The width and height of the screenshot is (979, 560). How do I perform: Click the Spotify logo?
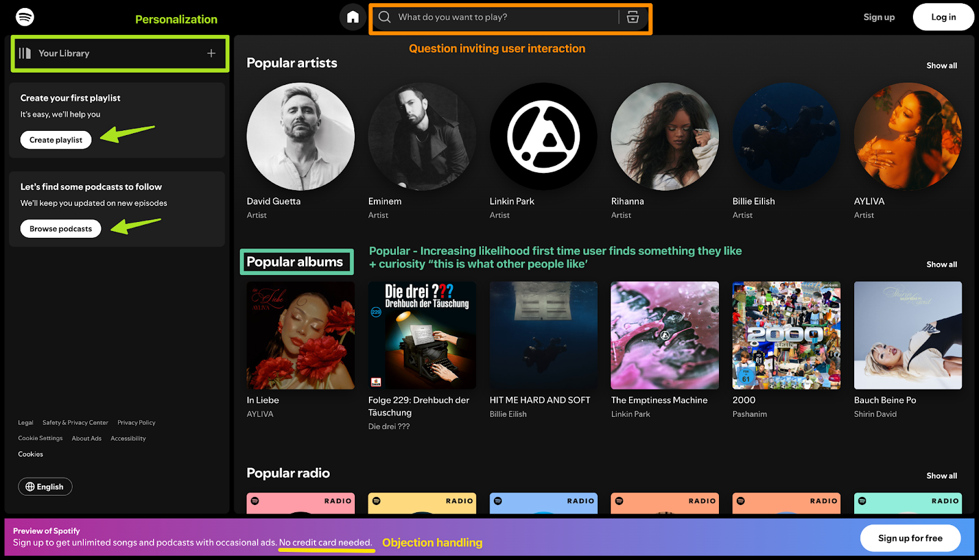click(23, 17)
